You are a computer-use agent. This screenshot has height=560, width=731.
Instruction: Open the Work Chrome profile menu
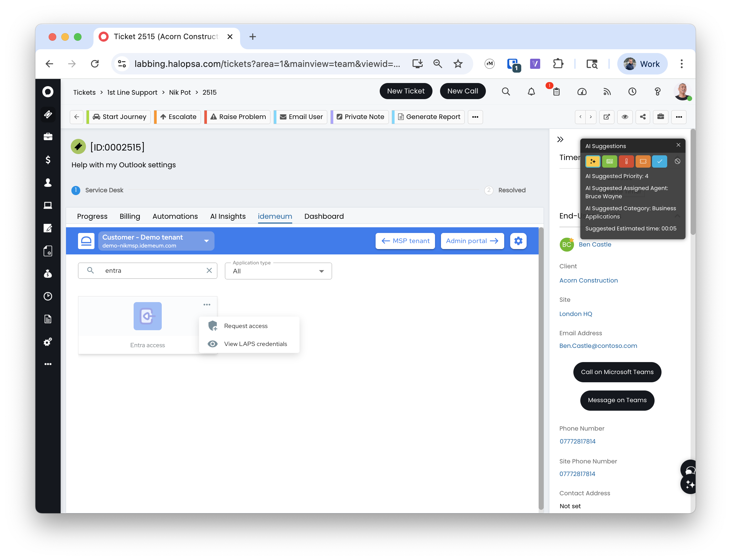pos(642,64)
